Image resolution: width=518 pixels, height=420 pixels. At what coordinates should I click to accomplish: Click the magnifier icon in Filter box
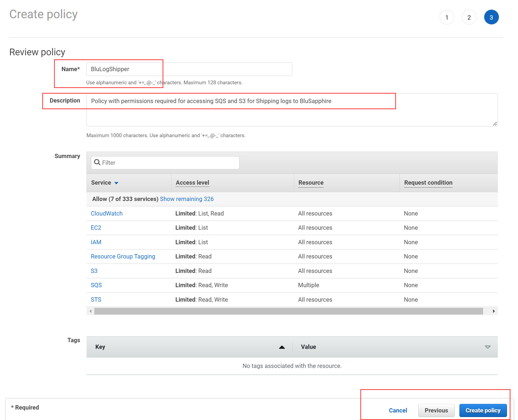coord(97,162)
